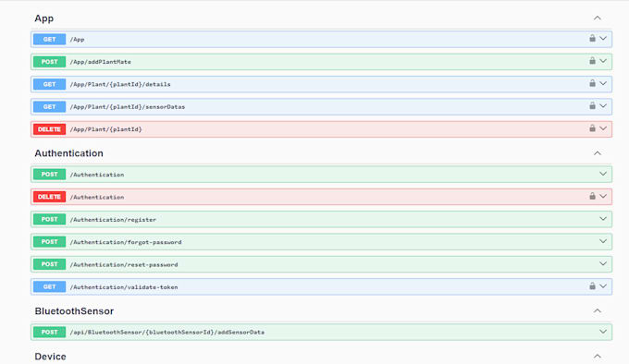
Task: Collapse the Device section chevron
Action: (x=598, y=356)
